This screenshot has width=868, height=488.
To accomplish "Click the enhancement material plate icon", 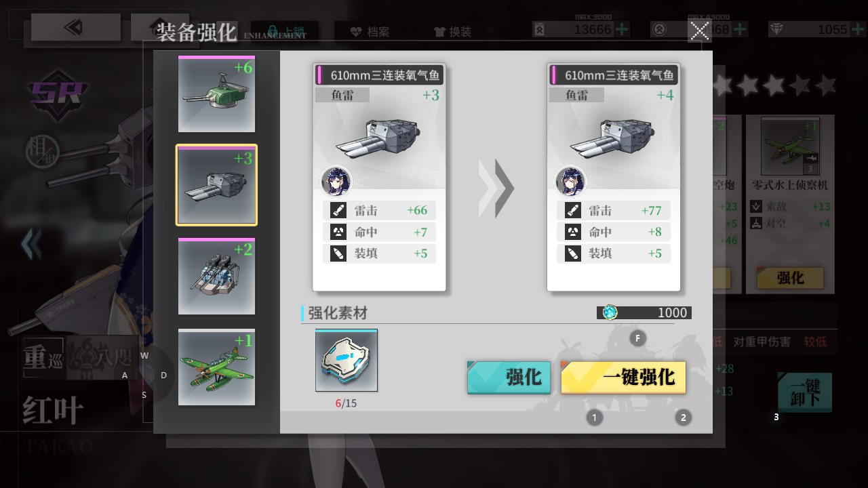I will (x=346, y=360).
